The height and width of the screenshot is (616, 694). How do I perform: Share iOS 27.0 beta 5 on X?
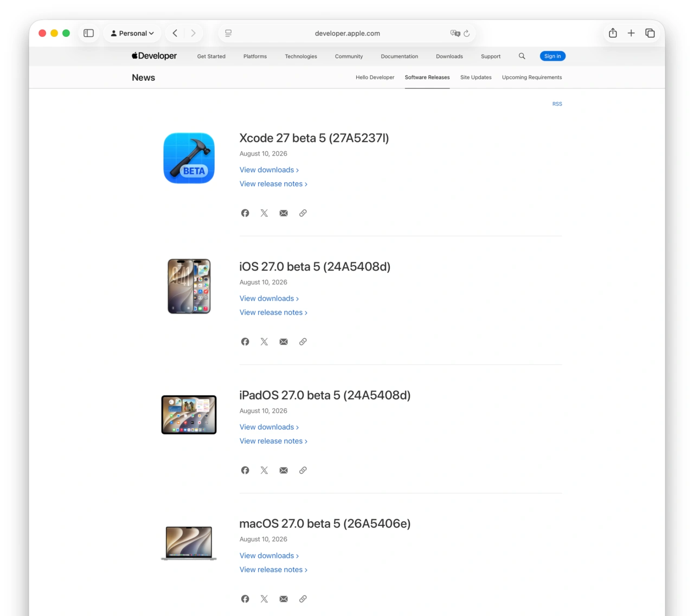tap(264, 342)
